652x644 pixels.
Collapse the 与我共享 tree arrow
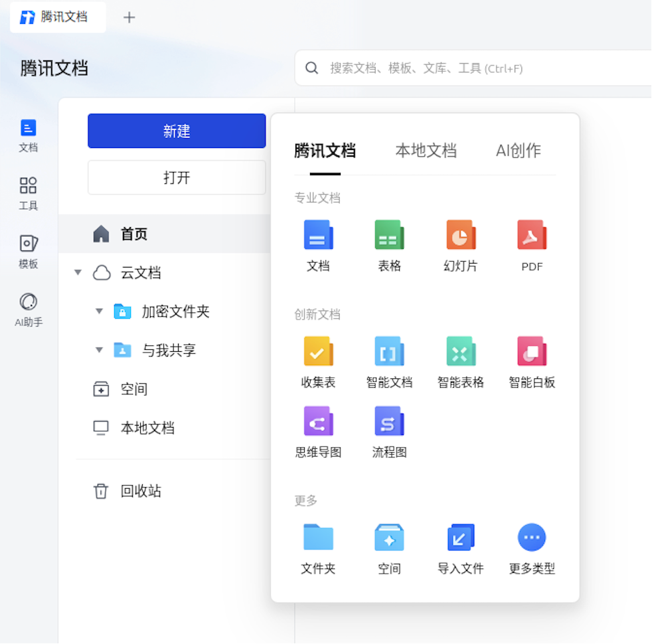99,350
